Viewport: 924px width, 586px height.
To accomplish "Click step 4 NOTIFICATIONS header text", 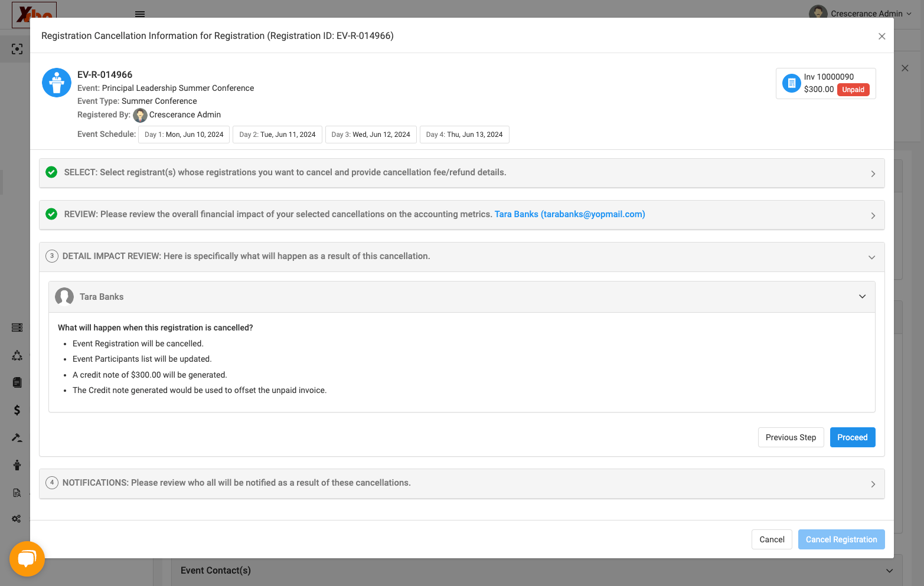I will (x=237, y=483).
